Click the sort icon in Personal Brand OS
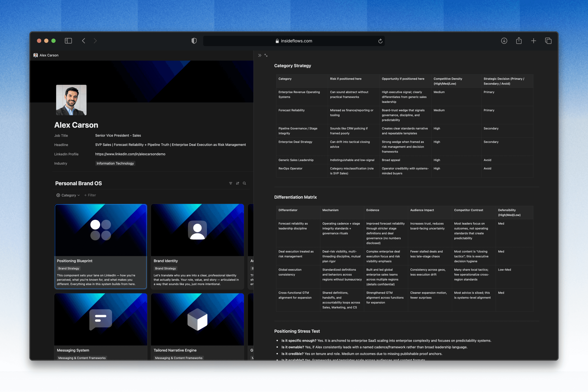This screenshot has height=392, width=588. tap(237, 183)
